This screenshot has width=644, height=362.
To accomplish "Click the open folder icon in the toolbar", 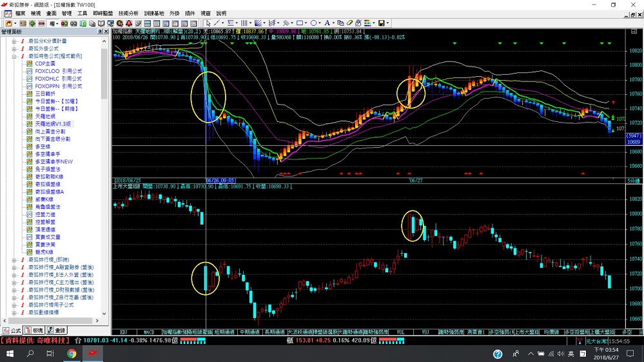I will pyautogui.click(x=8, y=23).
